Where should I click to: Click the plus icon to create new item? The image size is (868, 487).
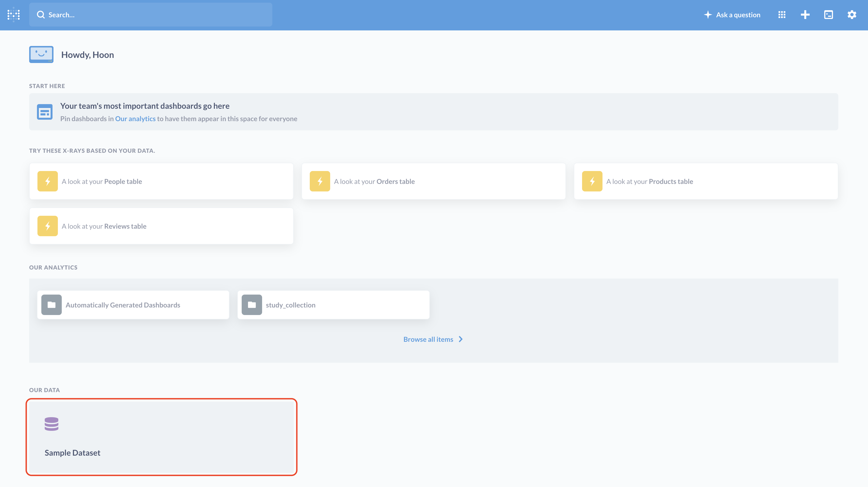click(805, 15)
